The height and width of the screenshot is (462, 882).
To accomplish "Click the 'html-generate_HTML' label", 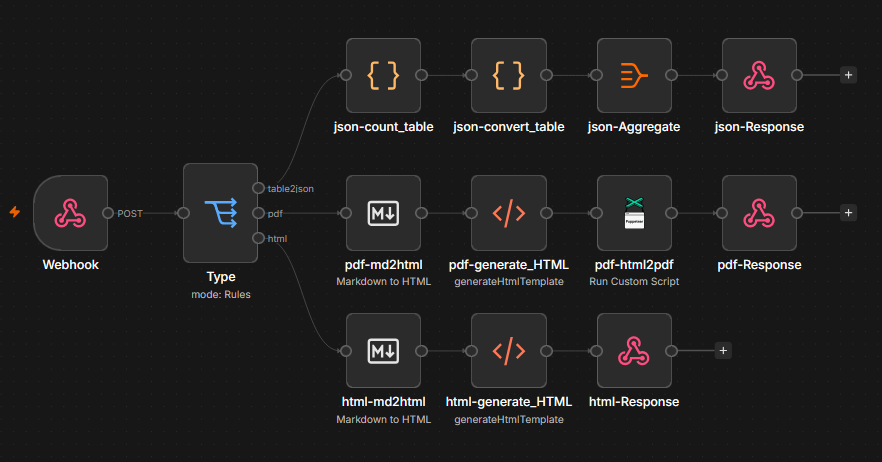I will [508, 402].
